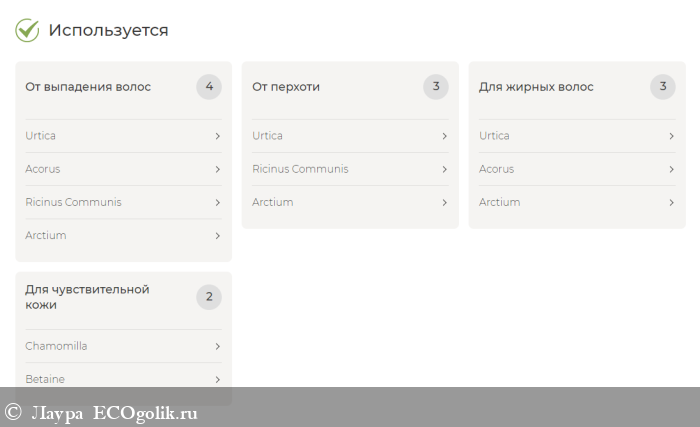
Task: Click count badge 3 on От перхоти card
Action: (x=436, y=87)
